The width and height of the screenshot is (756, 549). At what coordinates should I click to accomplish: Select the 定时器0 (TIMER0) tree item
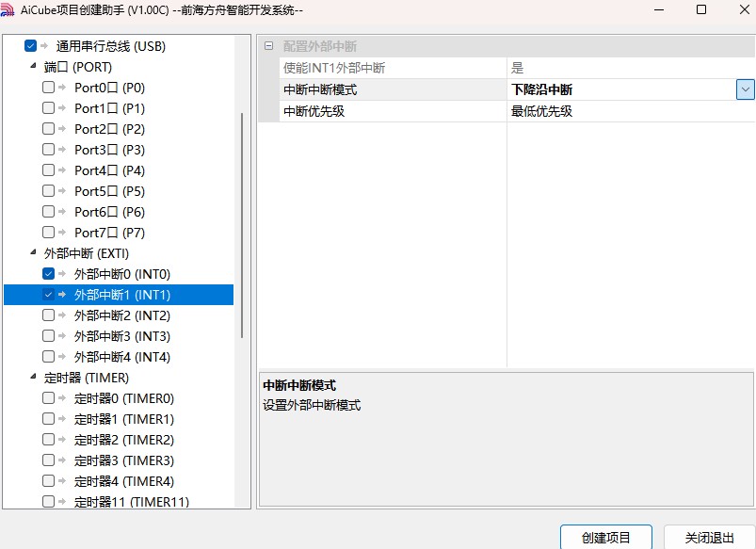[x=124, y=399]
